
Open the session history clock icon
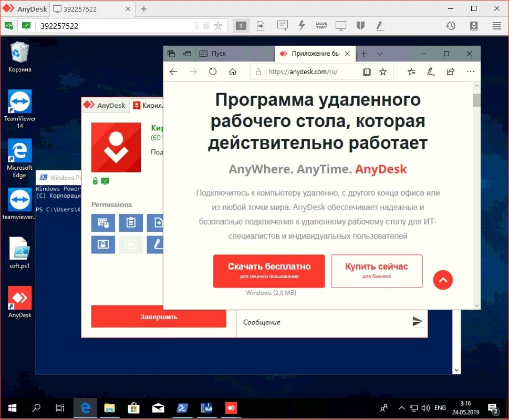click(451, 26)
